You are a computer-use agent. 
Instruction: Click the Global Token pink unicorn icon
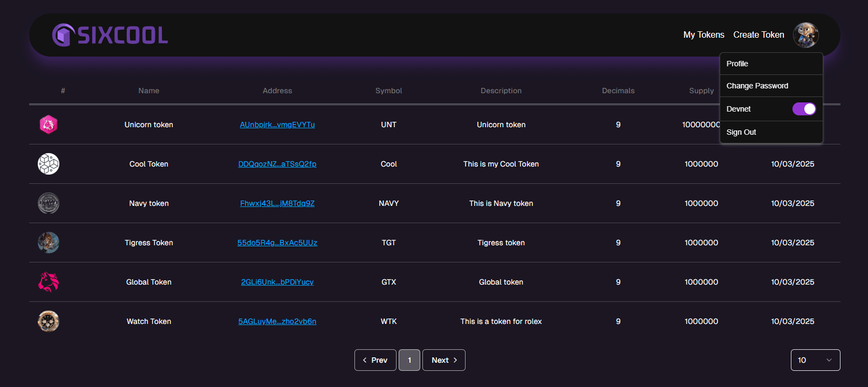tap(49, 282)
